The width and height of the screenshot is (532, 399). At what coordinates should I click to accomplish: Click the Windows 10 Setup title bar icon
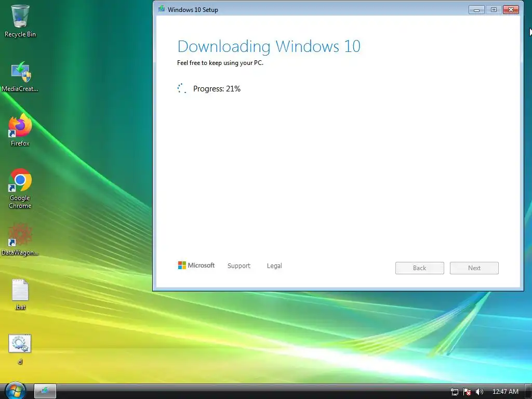coord(162,9)
